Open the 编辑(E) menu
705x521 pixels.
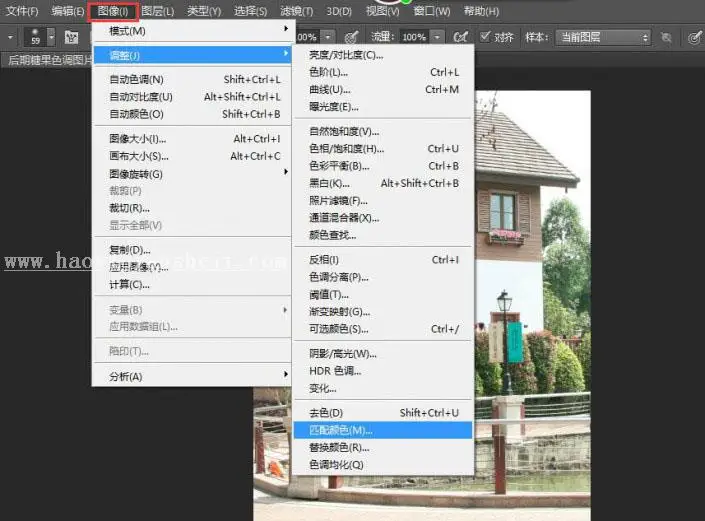coord(67,11)
